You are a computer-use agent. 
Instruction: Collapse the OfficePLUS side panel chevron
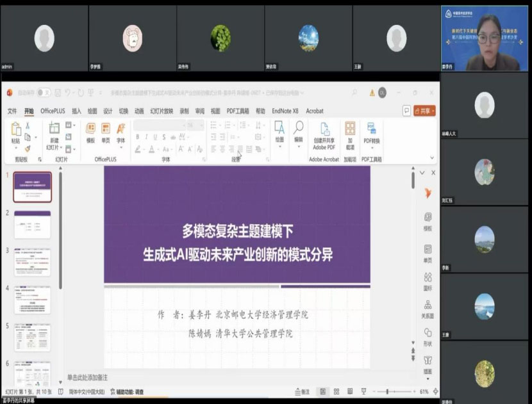coord(422,173)
